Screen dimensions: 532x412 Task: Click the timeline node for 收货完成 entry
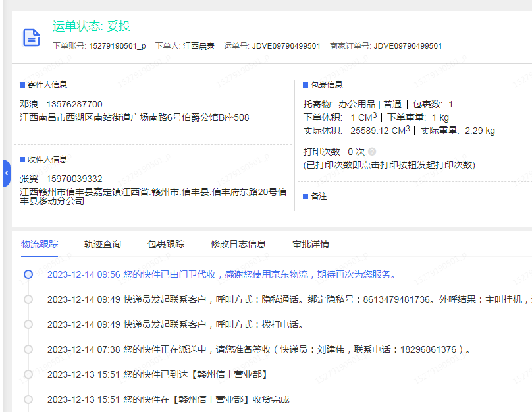point(28,399)
